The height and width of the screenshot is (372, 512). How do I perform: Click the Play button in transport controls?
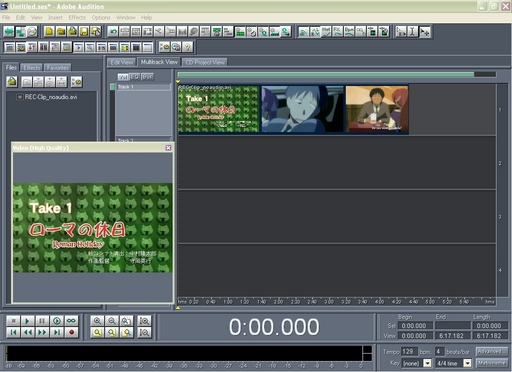27,321
